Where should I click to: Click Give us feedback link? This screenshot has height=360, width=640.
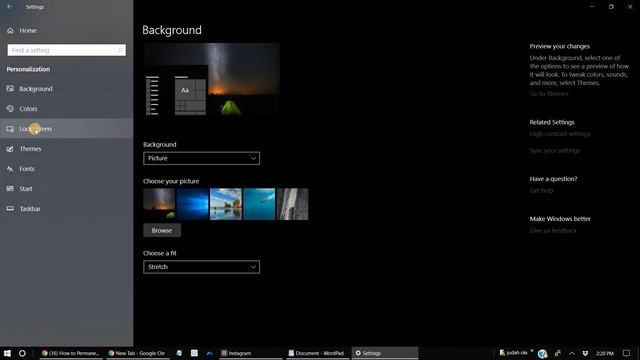click(553, 231)
